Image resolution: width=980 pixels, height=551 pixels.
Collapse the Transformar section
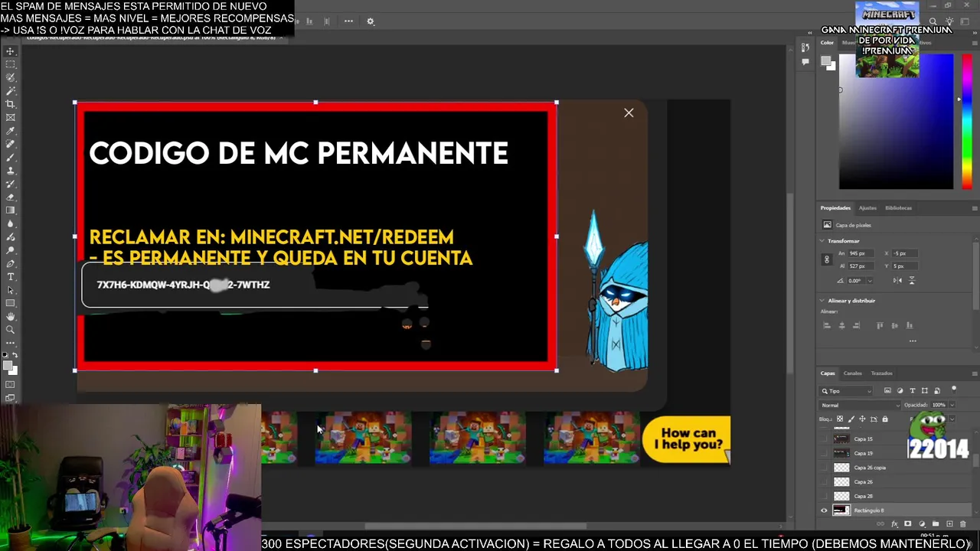point(822,241)
